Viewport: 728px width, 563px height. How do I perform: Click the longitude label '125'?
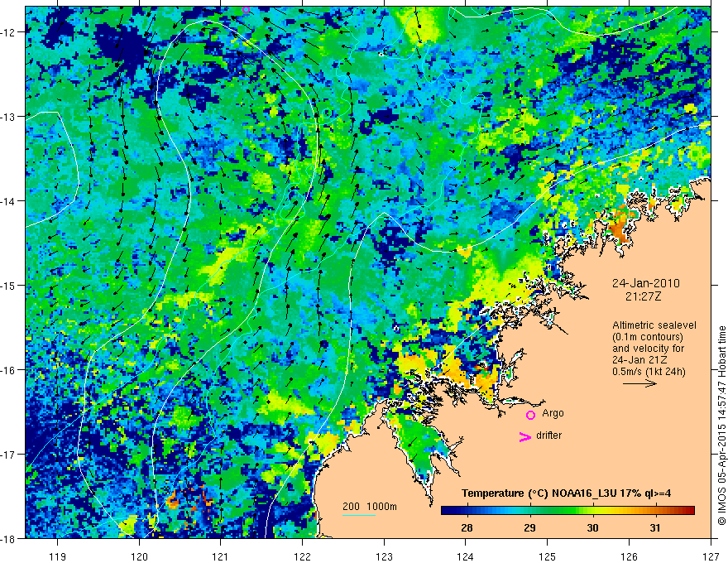548,556
